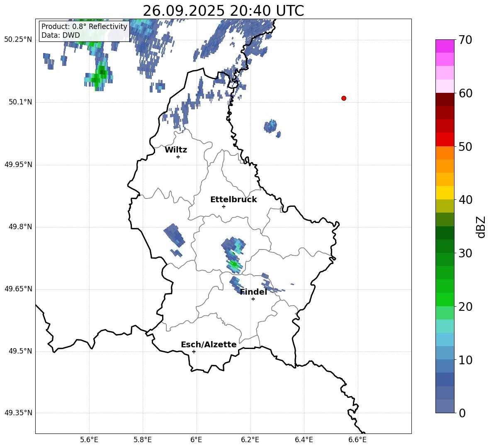Click the "Product: 0.8° Reflectivity" legend line
The image size is (491, 448).
(84, 27)
